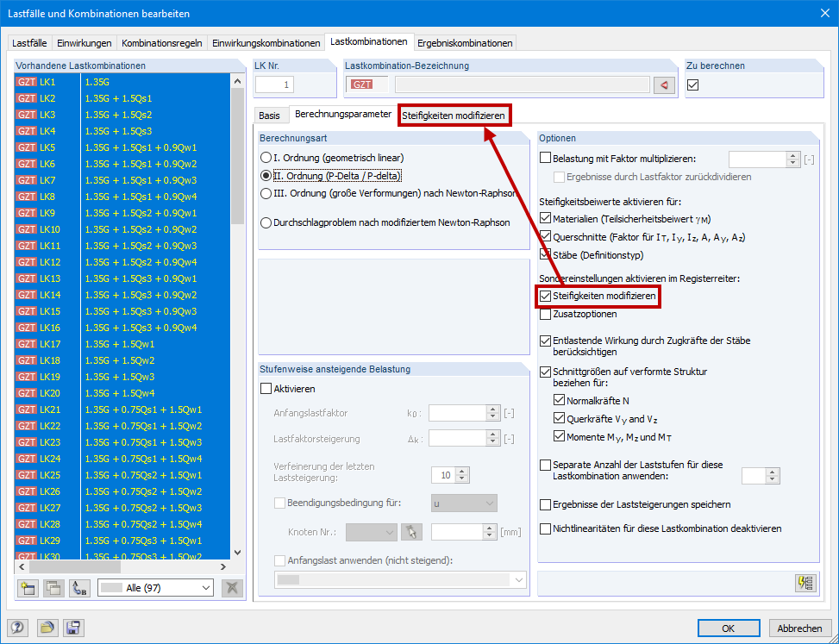
Task: Rename load combinations using the A-B icon
Action: 78,589
